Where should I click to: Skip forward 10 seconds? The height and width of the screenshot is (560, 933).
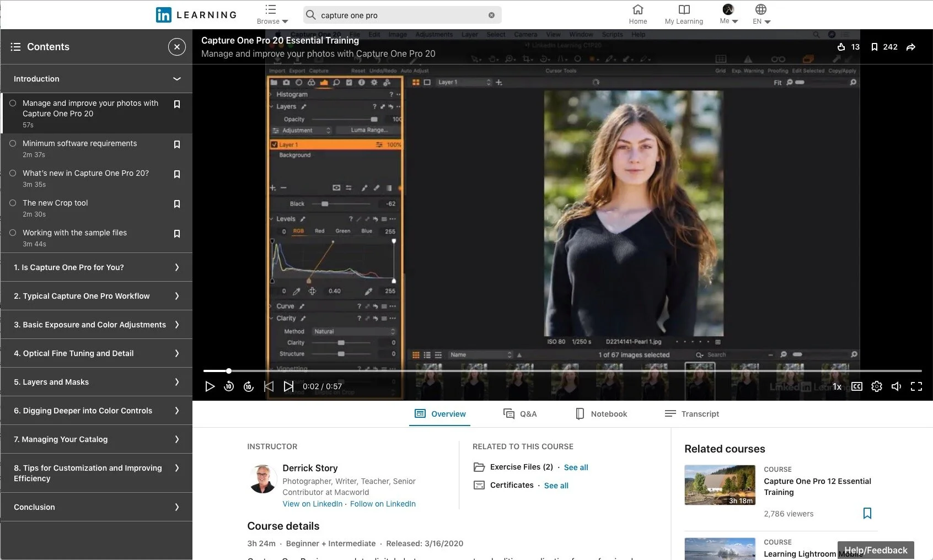tap(249, 386)
